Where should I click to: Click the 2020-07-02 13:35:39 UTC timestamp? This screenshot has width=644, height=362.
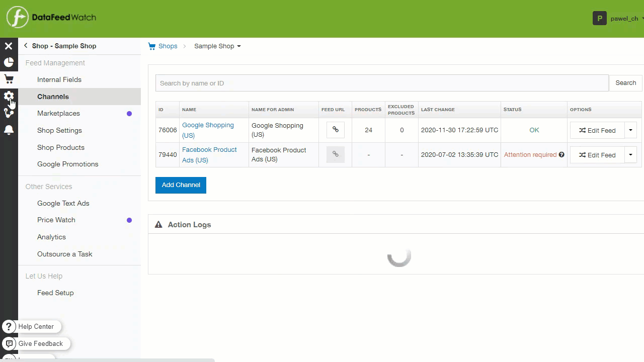(459, 155)
